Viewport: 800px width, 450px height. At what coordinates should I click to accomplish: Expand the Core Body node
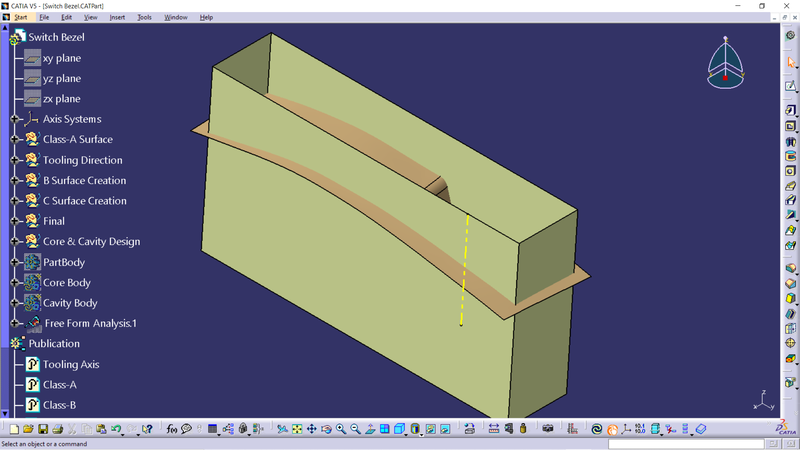15,282
